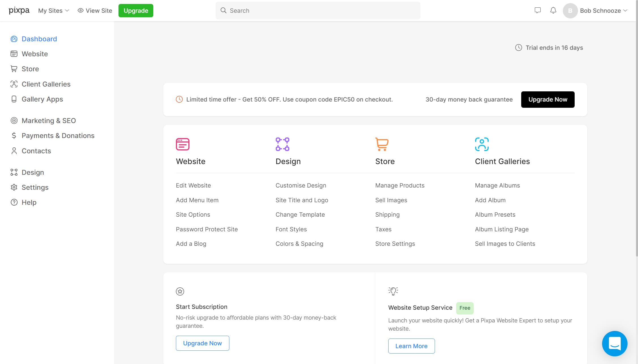This screenshot has width=638, height=364.
Task: Expand the My Sites dropdown
Action: [54, 10]
